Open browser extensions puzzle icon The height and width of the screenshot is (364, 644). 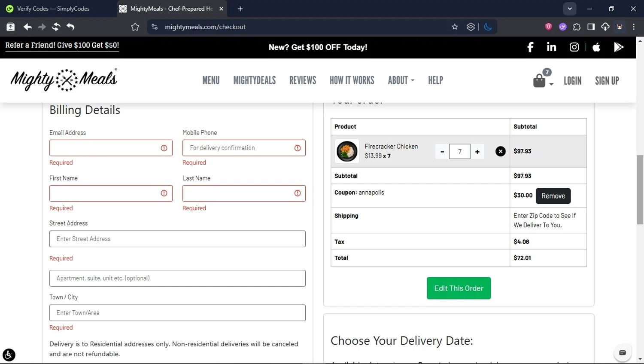pyautogui.click(x=577, y=27)
